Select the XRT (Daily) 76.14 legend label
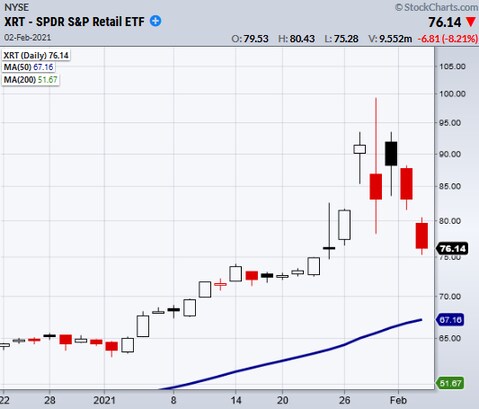This screenshot has width=479, height=409. 36,55
